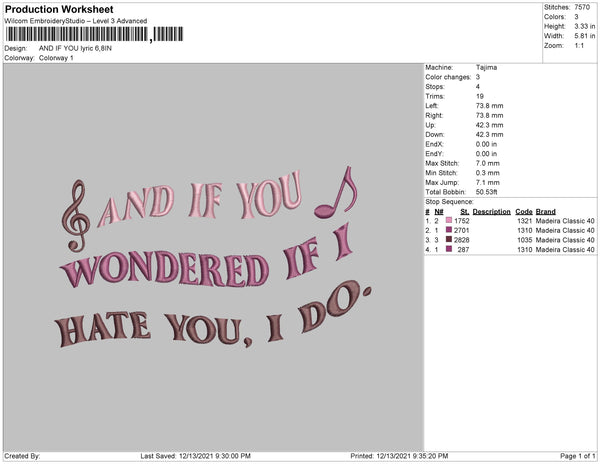
Task: Click the Total Bobbin value 50.53ft
Action: point(486,192)
